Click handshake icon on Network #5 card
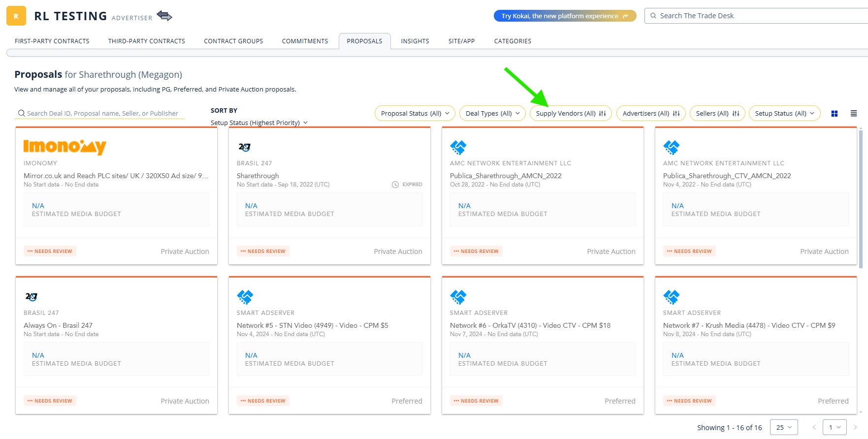 [245, 297]
